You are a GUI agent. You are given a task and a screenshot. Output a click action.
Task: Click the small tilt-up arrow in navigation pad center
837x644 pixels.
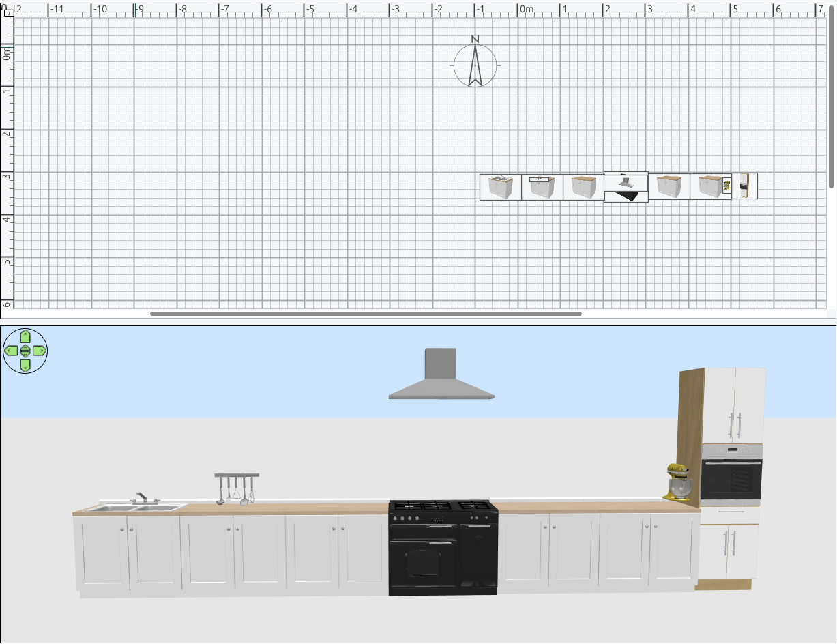[25, 347]
